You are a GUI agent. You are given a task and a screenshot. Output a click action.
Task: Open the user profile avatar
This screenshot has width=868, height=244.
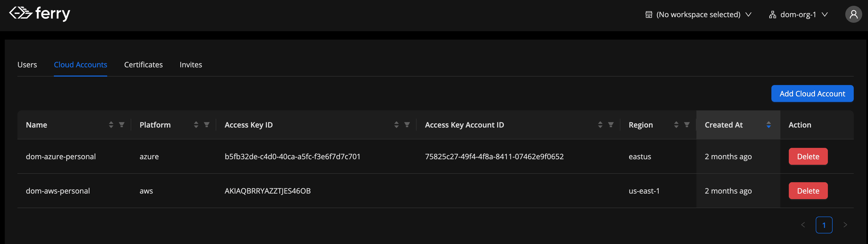click(x=853, y=14)
